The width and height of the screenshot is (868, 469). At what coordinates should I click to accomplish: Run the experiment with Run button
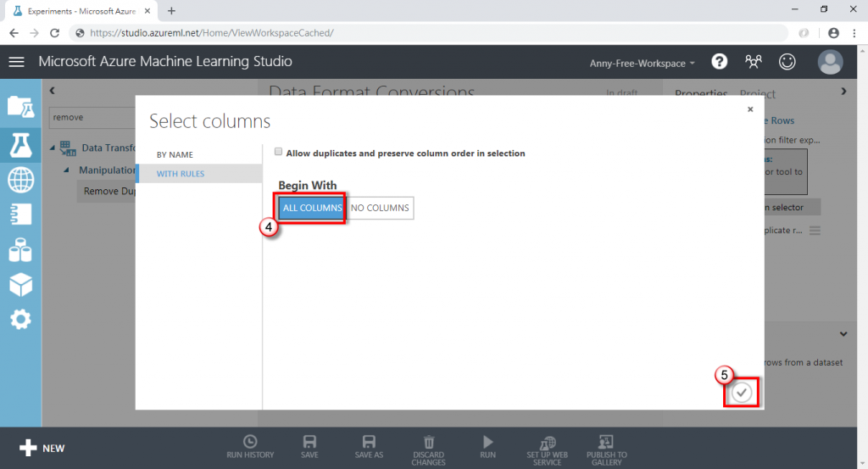tap(487, 447)
